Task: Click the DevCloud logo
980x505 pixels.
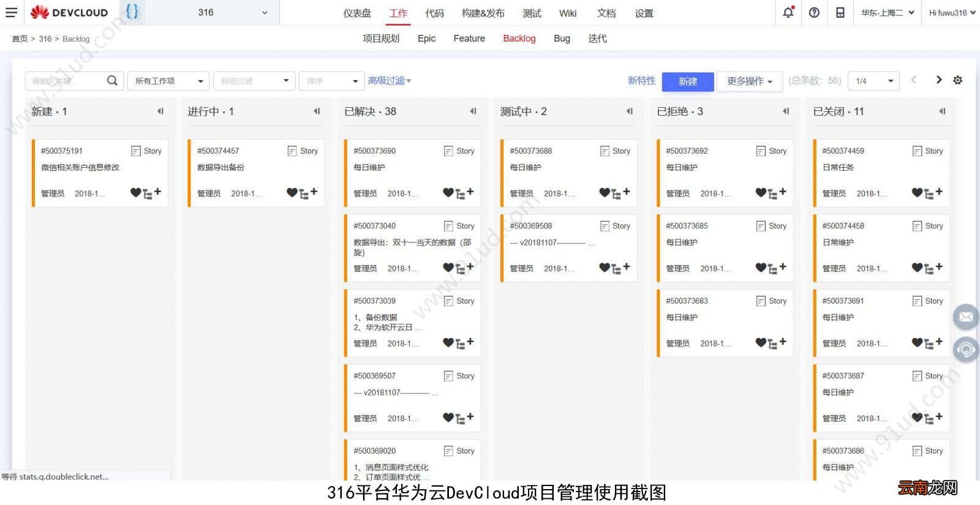Action: [x=69, y=12]
